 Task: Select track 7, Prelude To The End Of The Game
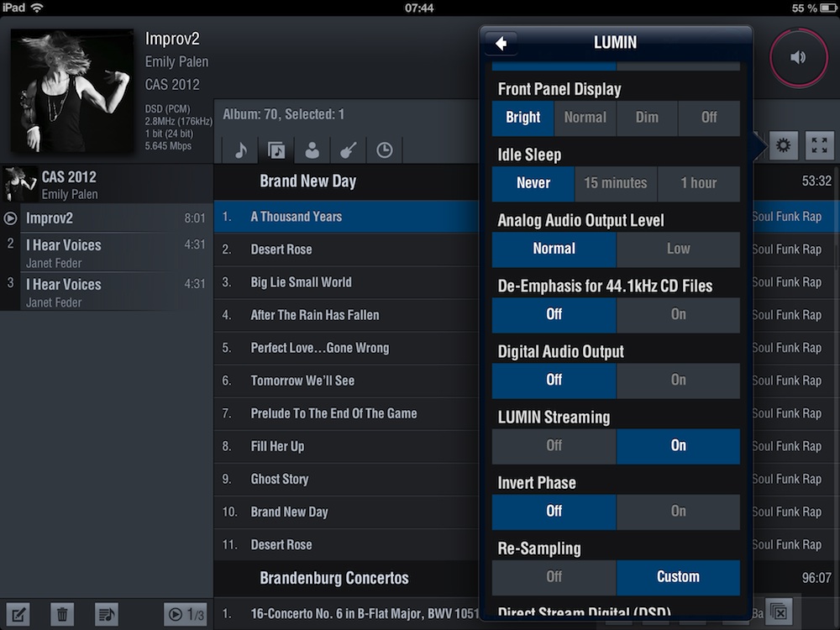coord(346,413)
